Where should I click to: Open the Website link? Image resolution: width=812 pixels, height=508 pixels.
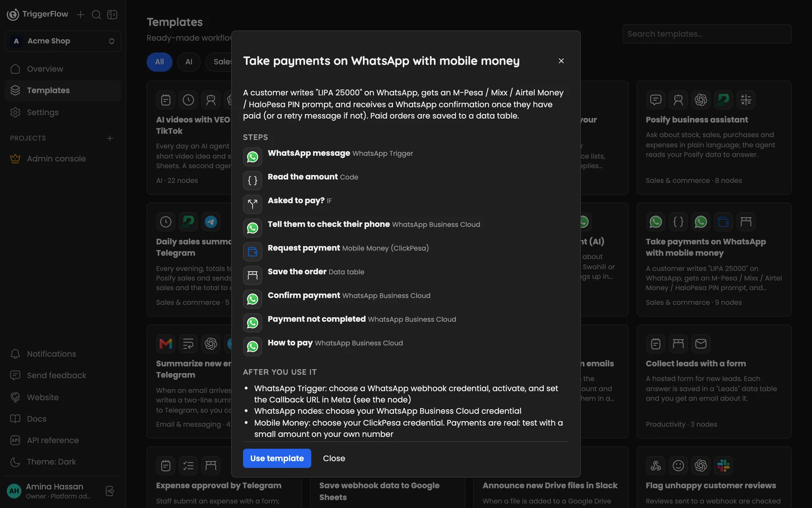tap(63, 397)
